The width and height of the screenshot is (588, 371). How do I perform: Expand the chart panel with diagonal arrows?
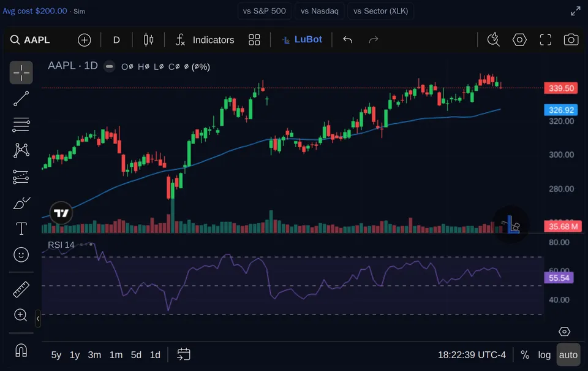tap(576, 11)
